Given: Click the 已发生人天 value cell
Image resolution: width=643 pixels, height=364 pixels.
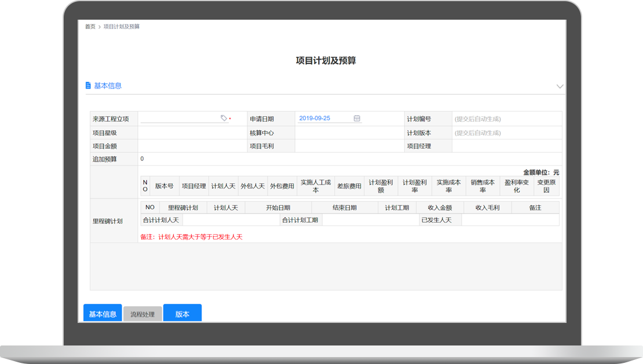Looking at the screenshot, I should pos(510,220).
